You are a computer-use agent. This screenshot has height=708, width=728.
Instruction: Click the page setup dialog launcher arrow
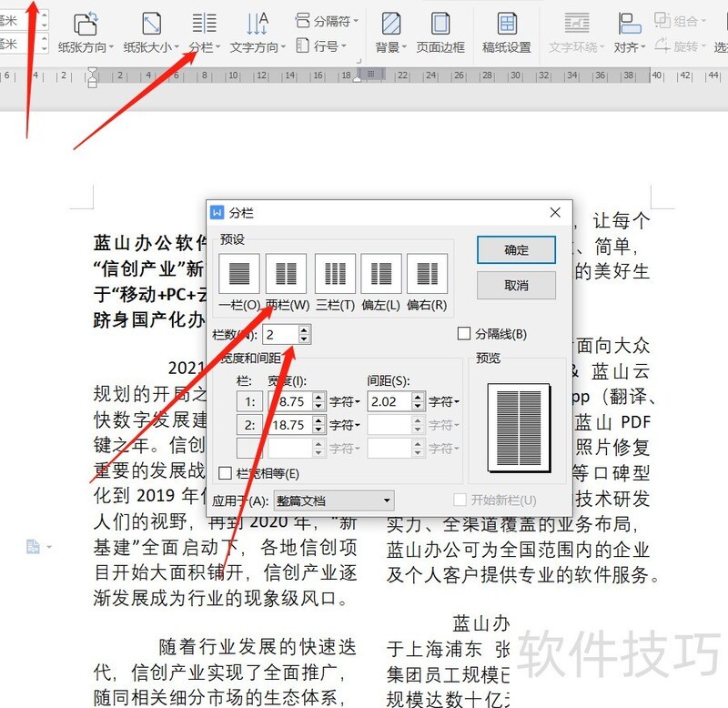(359, 61)
